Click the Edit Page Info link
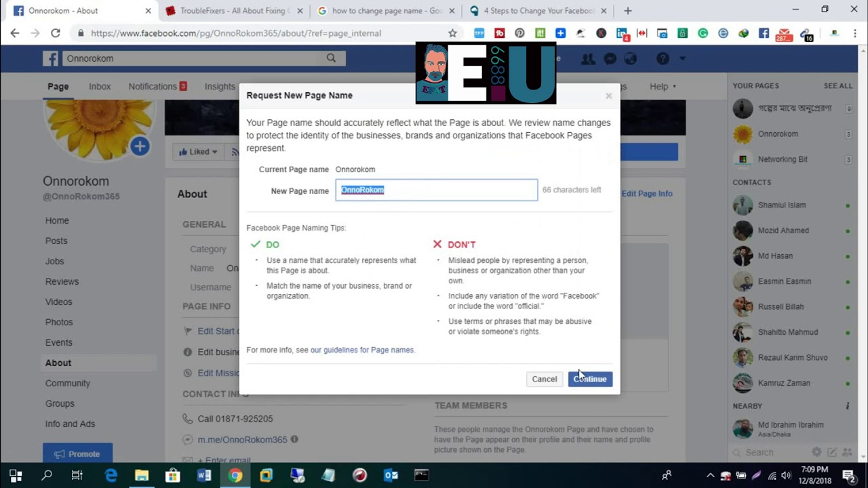The image size is (868, 488). [x=647, y=193]
